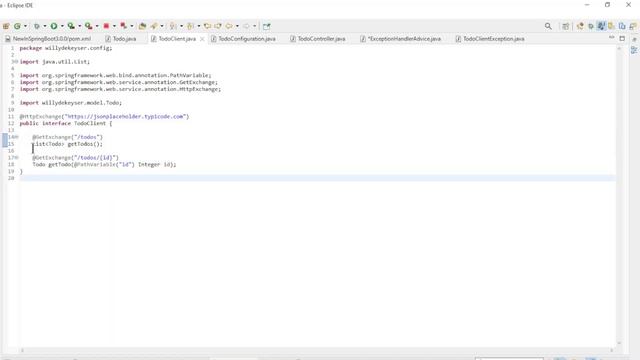Open the TodoController.java tab
The image size is (640, 360).
coord(318,39)
